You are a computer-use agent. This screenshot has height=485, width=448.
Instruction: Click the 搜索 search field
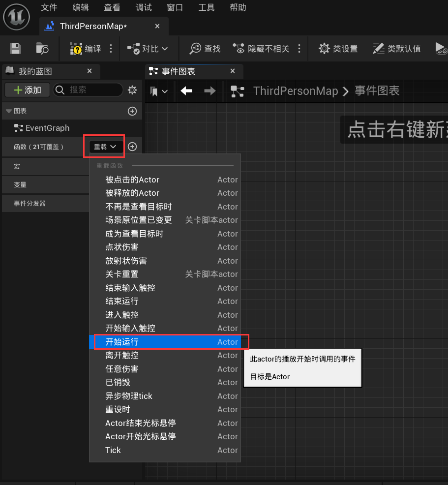[x=88, y=90]
